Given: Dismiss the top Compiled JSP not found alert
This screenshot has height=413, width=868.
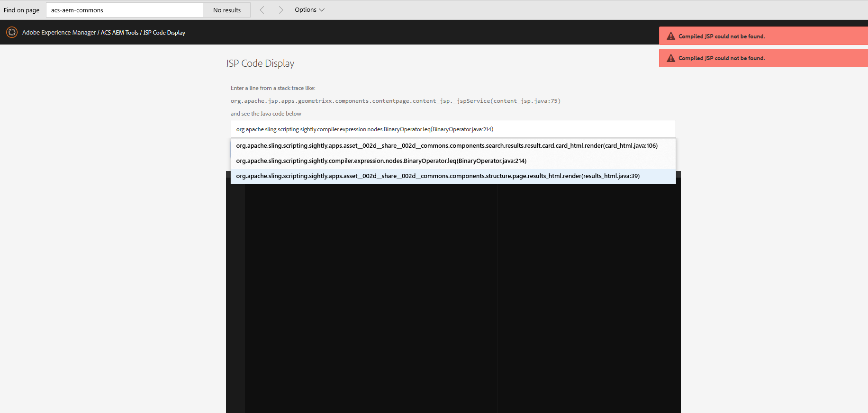Looking at the screenshot, I should tap(763, 36).
